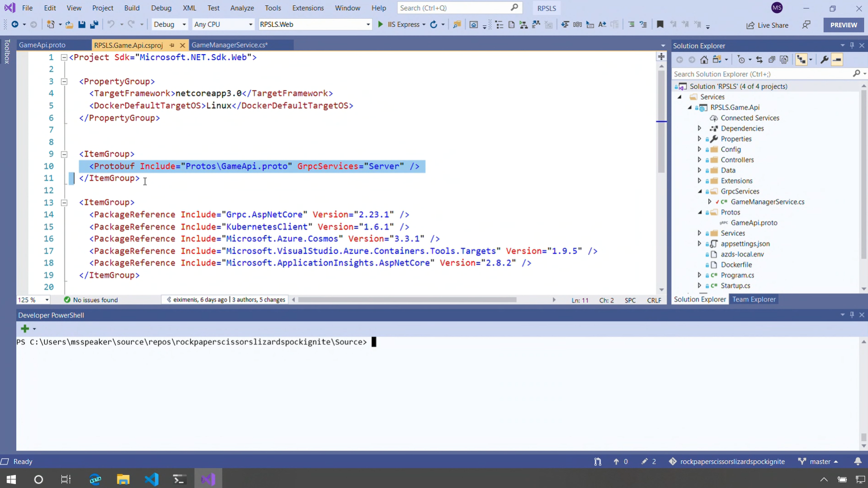Click the Save All toolbar icon
The height and width of the screenshot is (488, 868).
click(x=94, y=24)
